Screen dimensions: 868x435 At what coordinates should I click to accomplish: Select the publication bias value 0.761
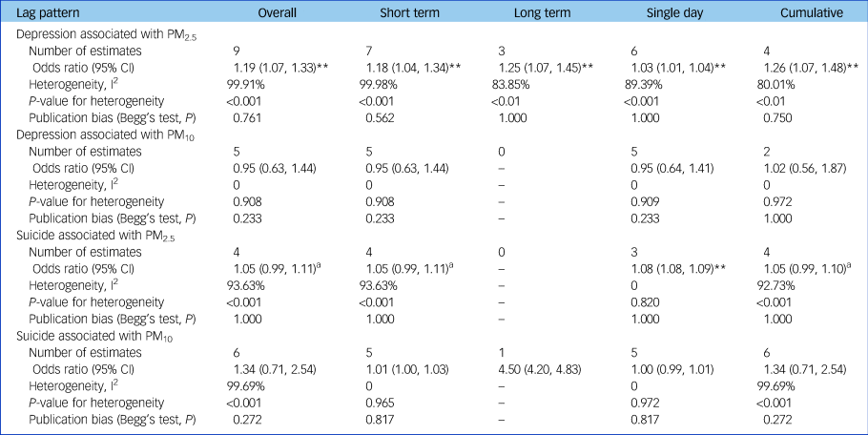click(x=249, y=117)
